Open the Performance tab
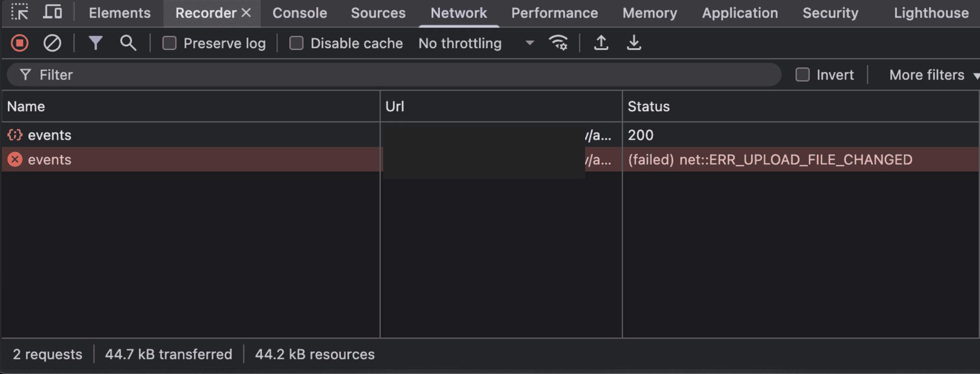The height and width of the screenshot is (374, 980). (x=554, y=13)
